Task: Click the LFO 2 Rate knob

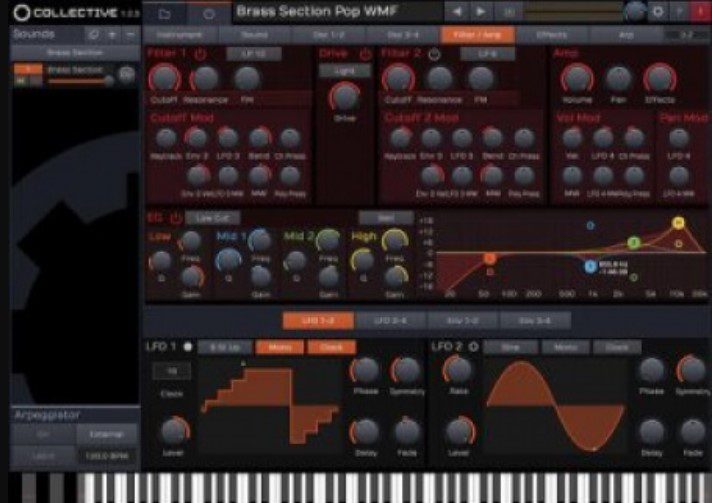Action: tap(458, 369)
